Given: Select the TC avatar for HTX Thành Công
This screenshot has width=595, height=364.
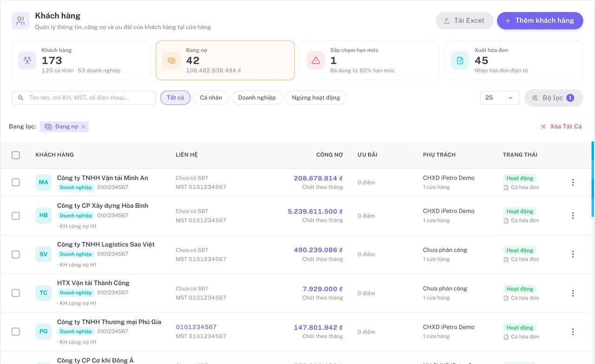Looking at the screenshot, I should (43, 293).
